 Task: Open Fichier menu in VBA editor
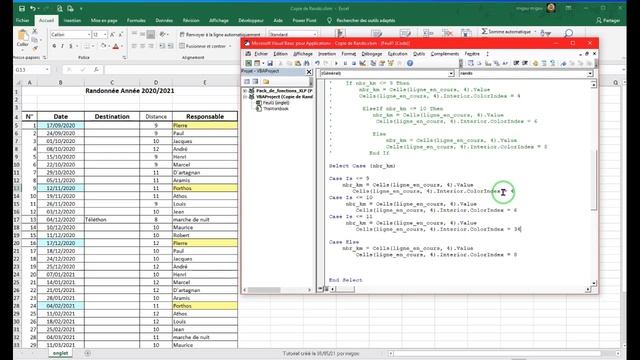pos(261,53)
